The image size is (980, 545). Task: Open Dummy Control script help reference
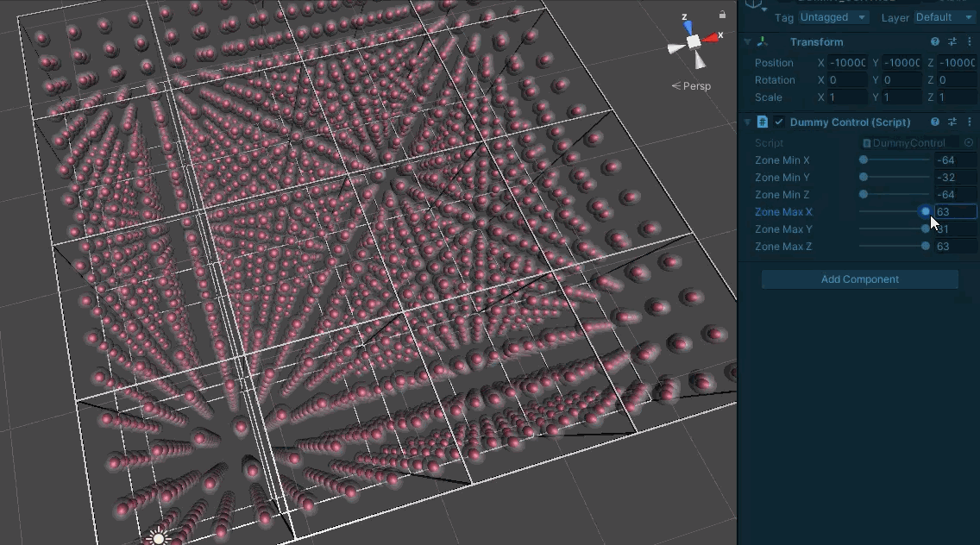click(935, 122)
